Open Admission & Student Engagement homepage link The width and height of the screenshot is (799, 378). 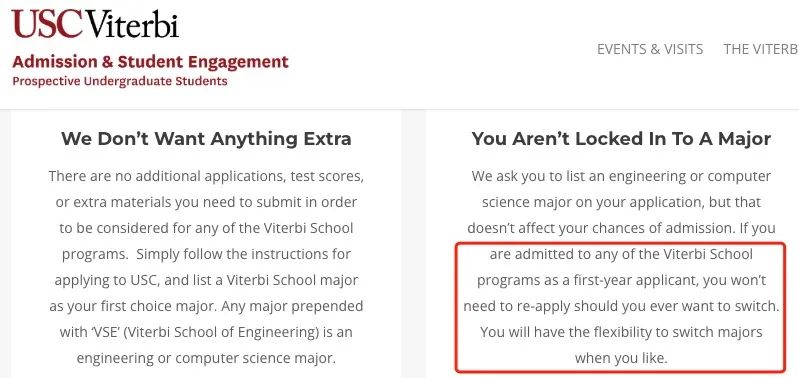point(150,62)
